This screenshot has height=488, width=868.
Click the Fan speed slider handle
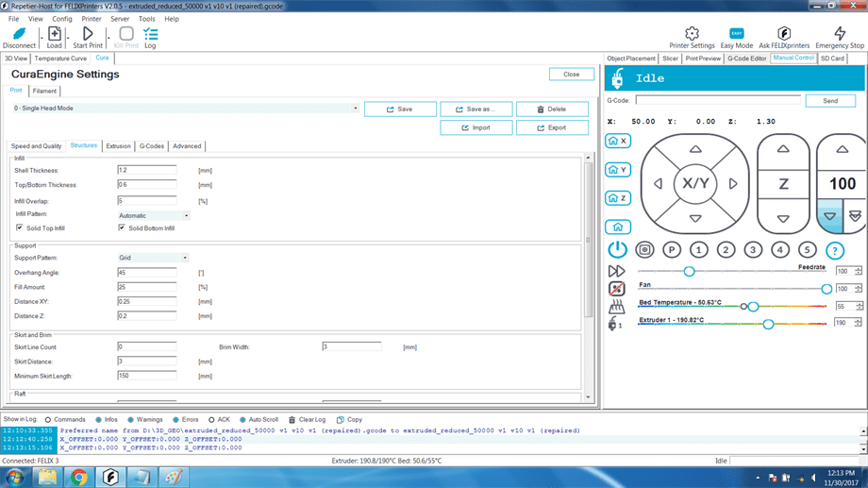coord(826,289)
